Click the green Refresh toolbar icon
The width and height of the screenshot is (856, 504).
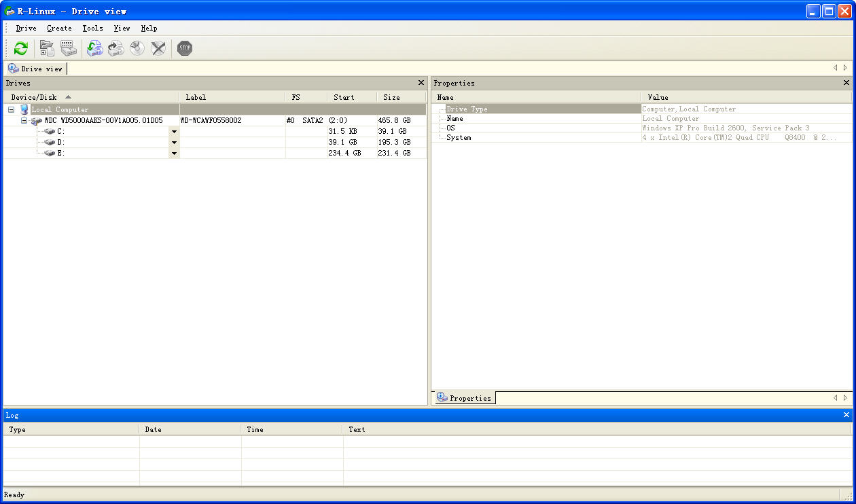(21, 48)
